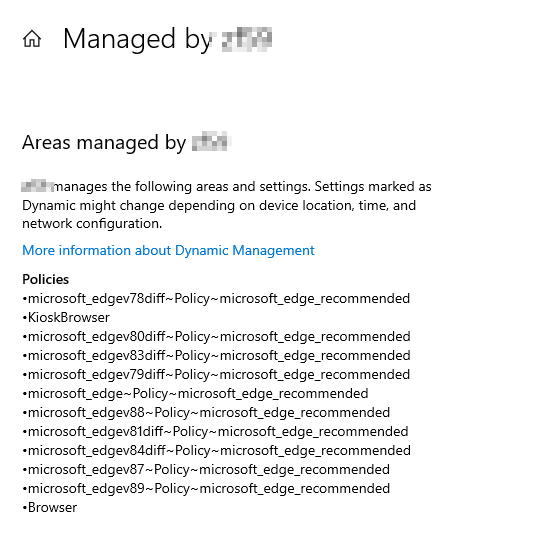546x552 pixels.
Task: Select the microsoft_edgev78diff policy entry
Action: tap(216, 299)
